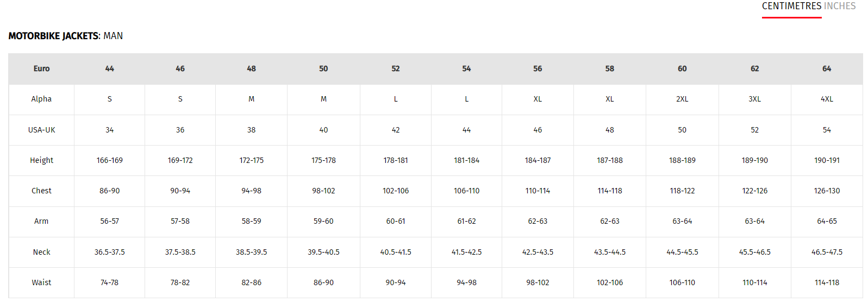Click arm cell 59-60
The width and height of the screenshot is (868, 302).
[x=323, y=221]
